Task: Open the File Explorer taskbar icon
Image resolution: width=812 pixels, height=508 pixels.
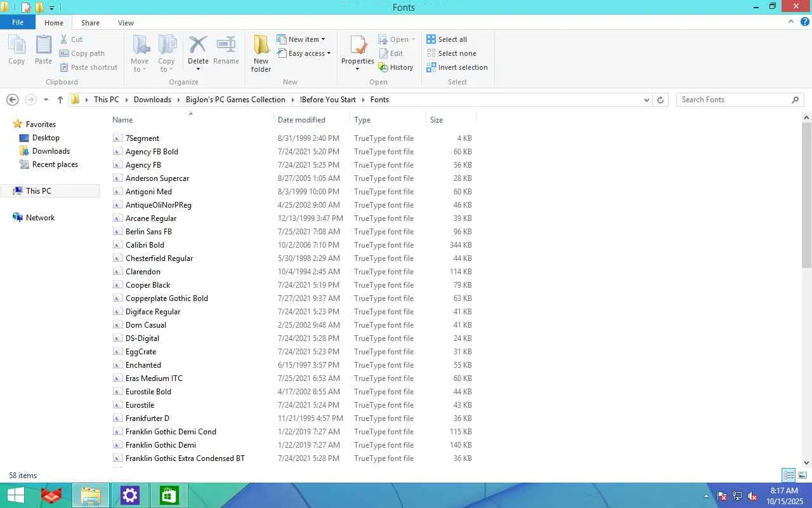Action: (91, 495)
